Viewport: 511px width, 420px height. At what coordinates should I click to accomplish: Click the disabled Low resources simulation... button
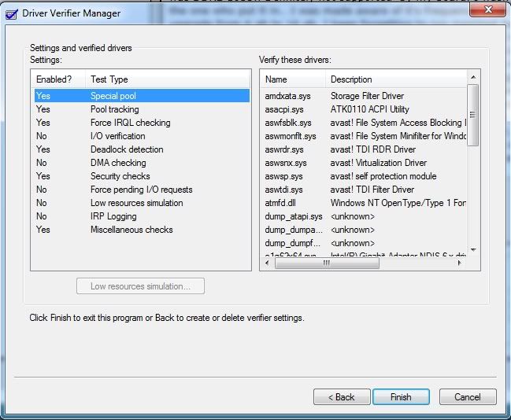[140, 286]
